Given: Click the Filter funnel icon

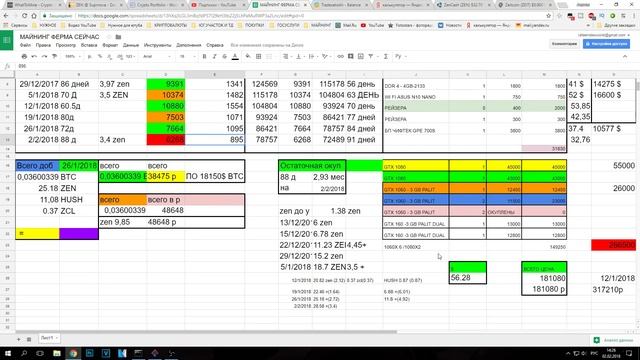Looking at the screenshot, I should (x=371, y=56).
